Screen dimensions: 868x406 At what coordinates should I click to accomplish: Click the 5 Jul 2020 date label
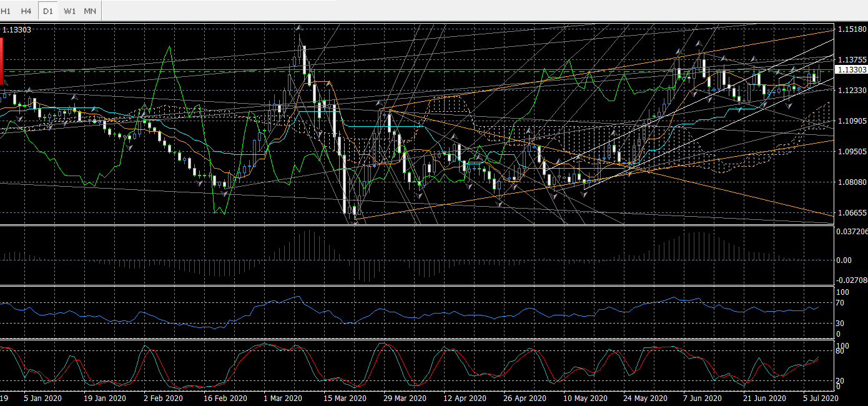tap(820, 398)
